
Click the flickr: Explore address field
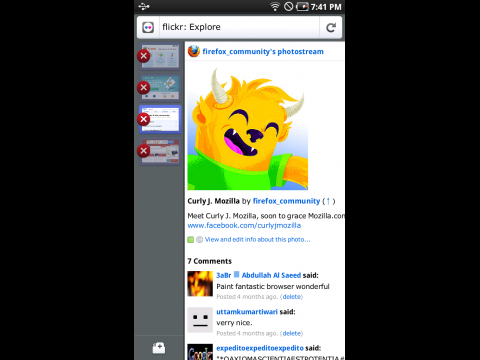click(x=239, y=27)
